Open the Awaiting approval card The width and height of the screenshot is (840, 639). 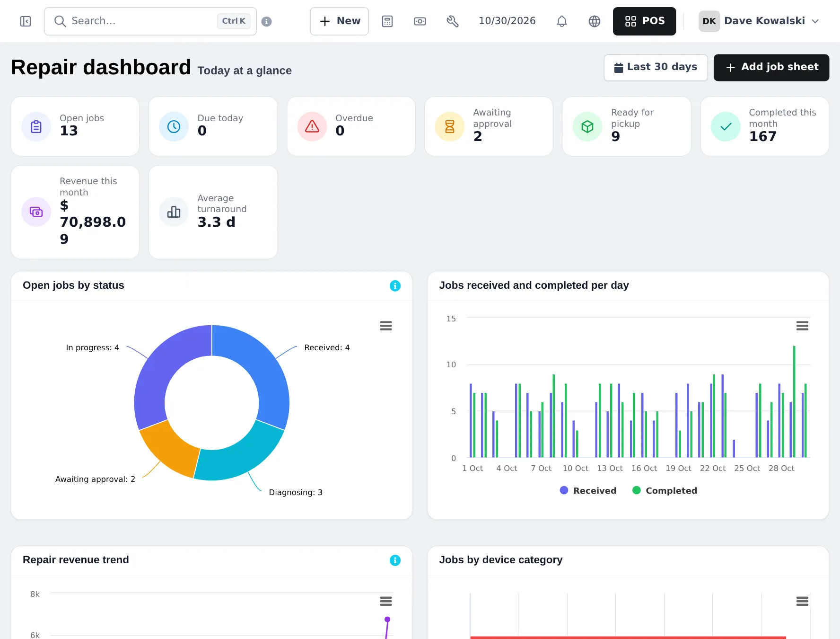489,126
